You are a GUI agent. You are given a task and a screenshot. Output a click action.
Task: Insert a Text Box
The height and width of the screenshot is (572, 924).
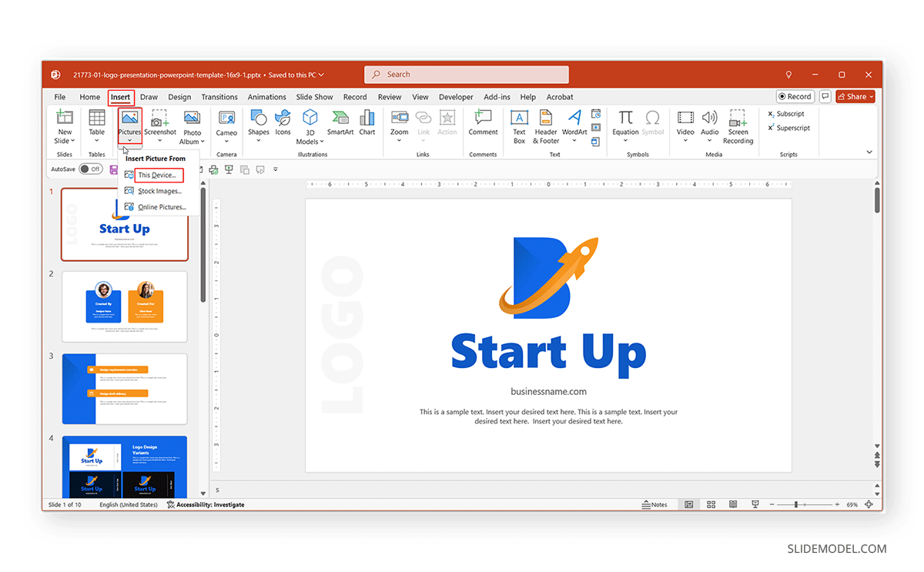(x=520, y=127)
